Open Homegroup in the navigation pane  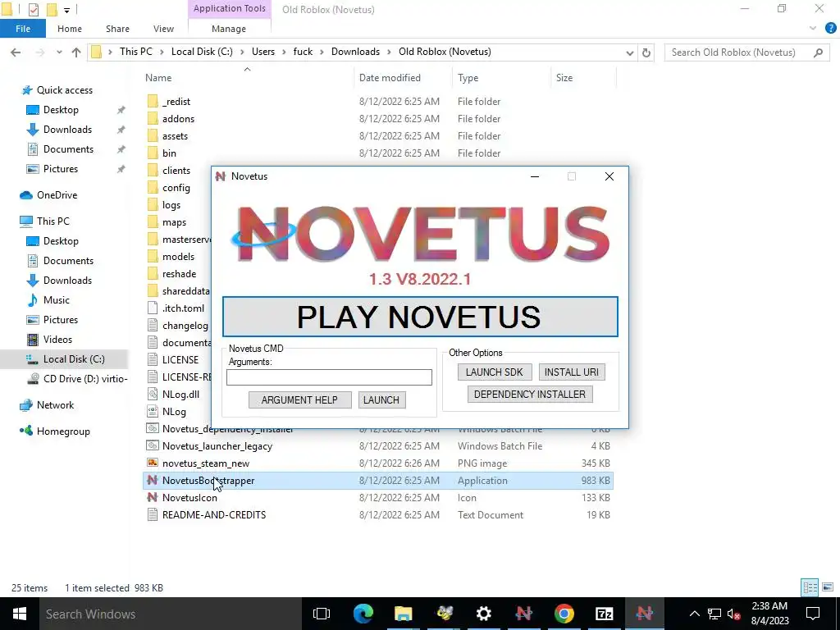point(63,431)
